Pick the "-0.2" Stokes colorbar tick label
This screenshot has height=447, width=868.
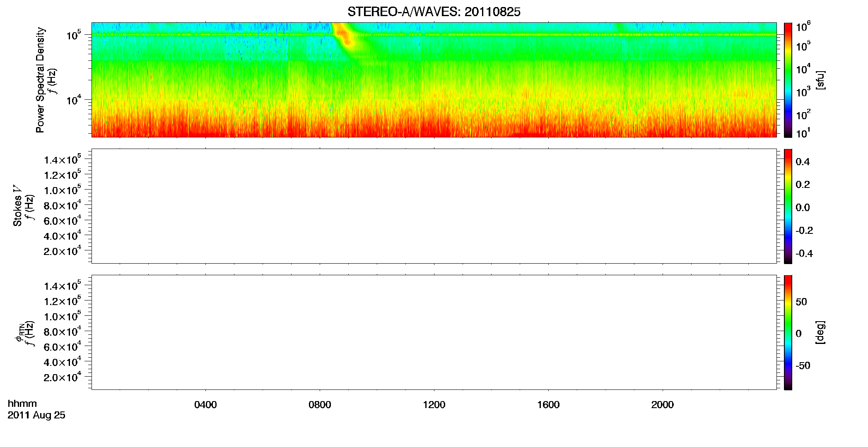point(804,231)
